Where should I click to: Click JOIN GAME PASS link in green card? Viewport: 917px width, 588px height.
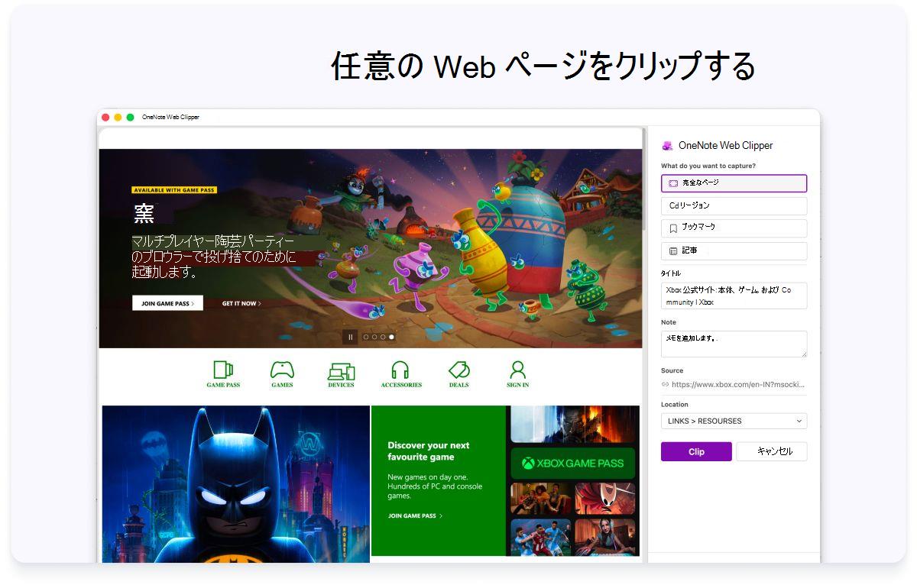(x=415, y=516)
